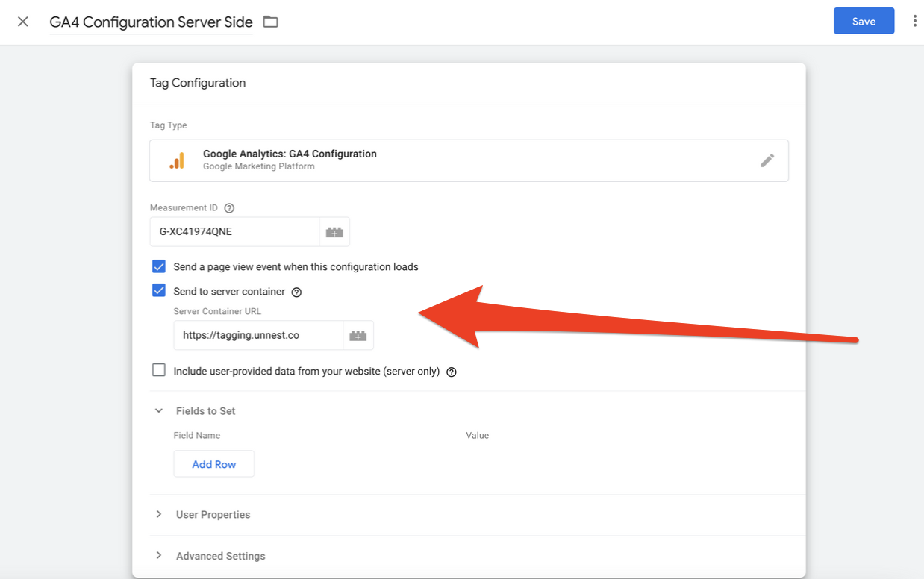Uncheck Send a page view event checkbox
The height and width of the screenshot is (582, 924).
pos(159,266)
